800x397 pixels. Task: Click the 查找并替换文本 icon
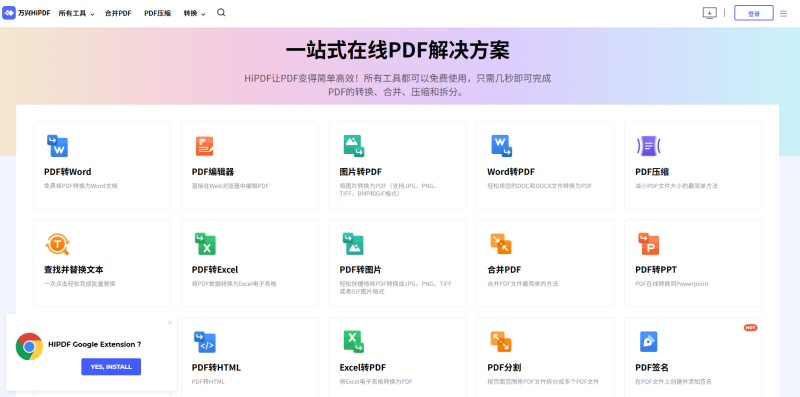(x=57, y=244)
